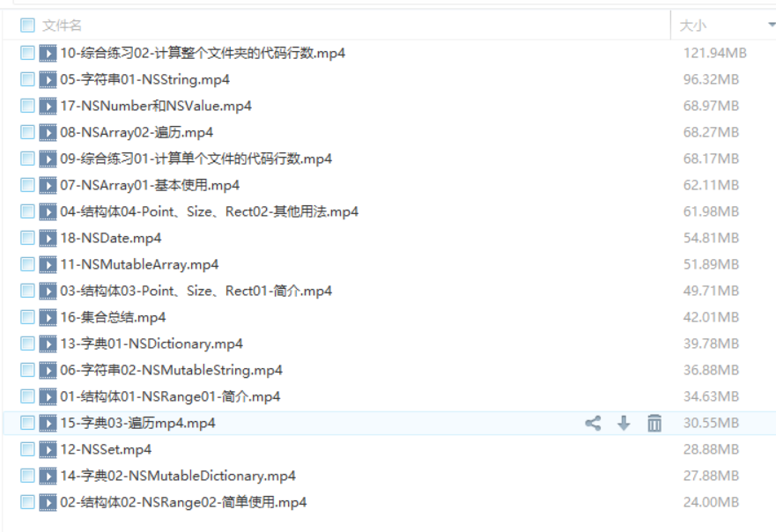Sort by the 文件名 column header
Viewport: 776px width, 532px height.
point(62,26)
